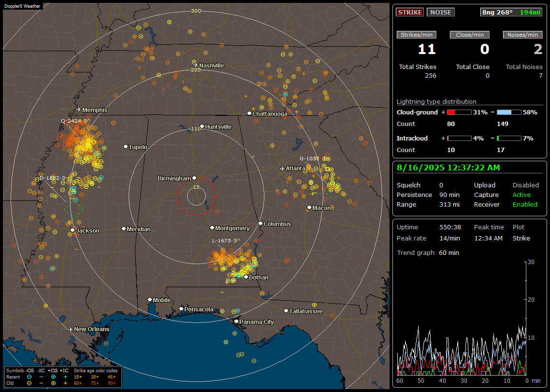The image size is (550, 392).
Task: Click the 300 range ring label
Action: pyautogui.click(x=196, y=11)
